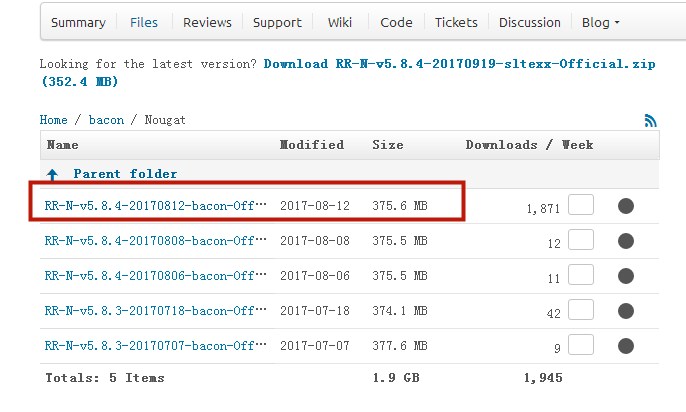Open the Parent folder link
Viewport: 686px width, 412px height.
pos(125,174)
